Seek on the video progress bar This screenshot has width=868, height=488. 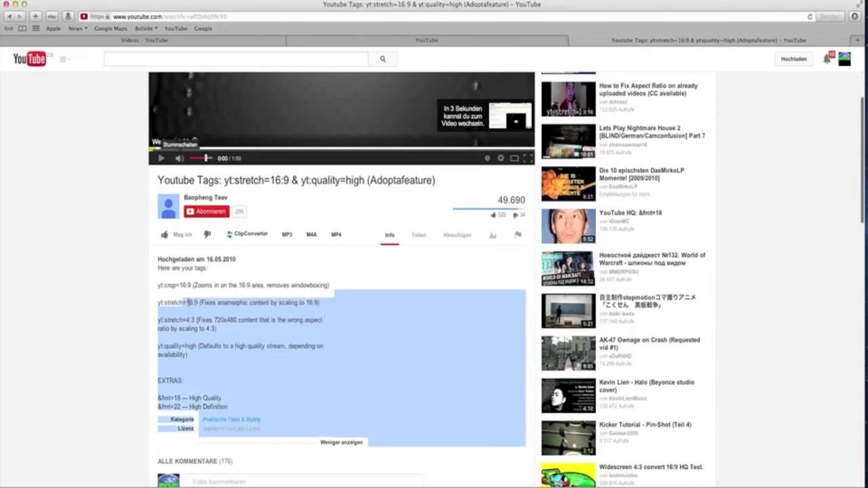tap(342, 148)
